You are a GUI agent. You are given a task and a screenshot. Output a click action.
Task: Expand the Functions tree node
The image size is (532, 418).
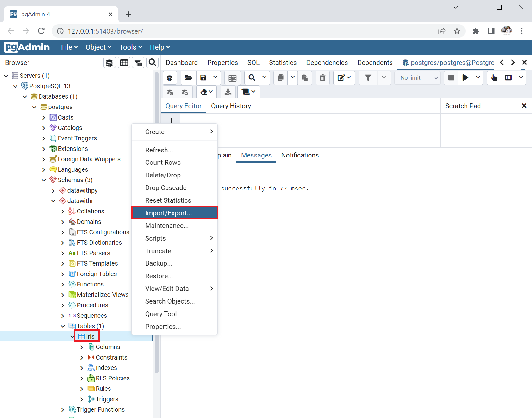coord(63,284)
